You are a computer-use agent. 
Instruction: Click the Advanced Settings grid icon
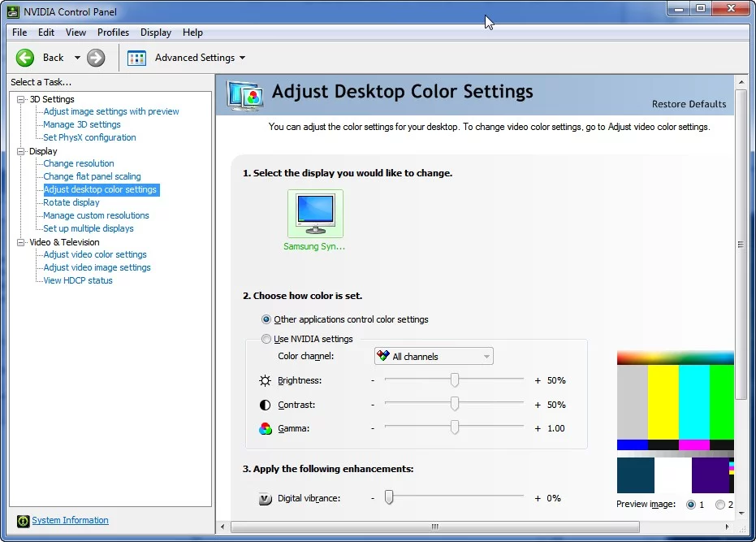click(136, 58)
